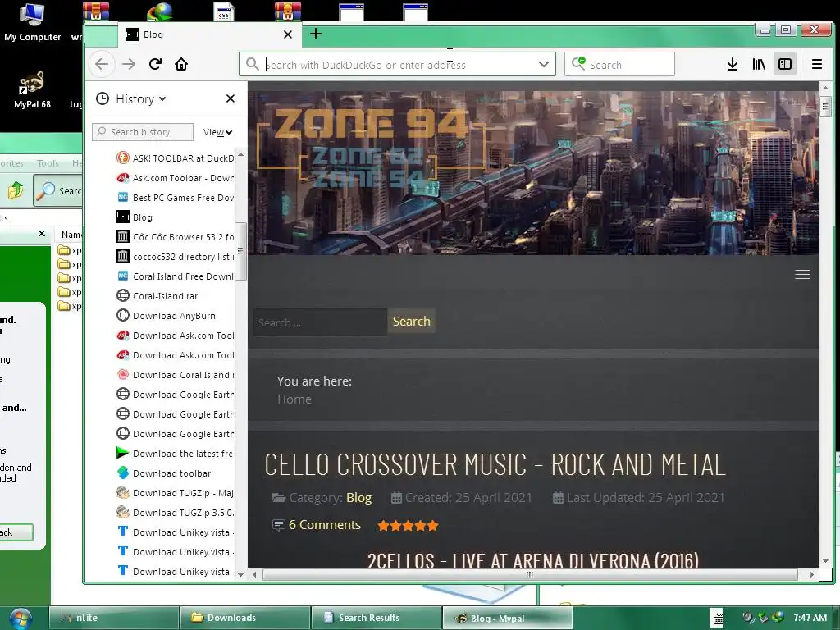
Task: Click the page vertical scrollbar thumb
Action: coord(825,107)
